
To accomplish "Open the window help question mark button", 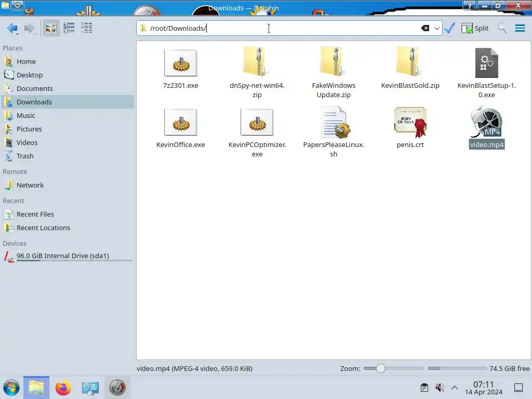I will 470,5.
